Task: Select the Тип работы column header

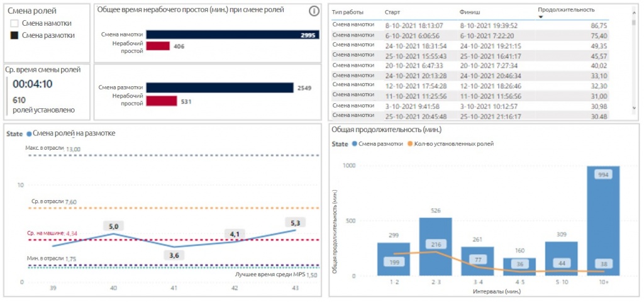Action: (347, 13)
